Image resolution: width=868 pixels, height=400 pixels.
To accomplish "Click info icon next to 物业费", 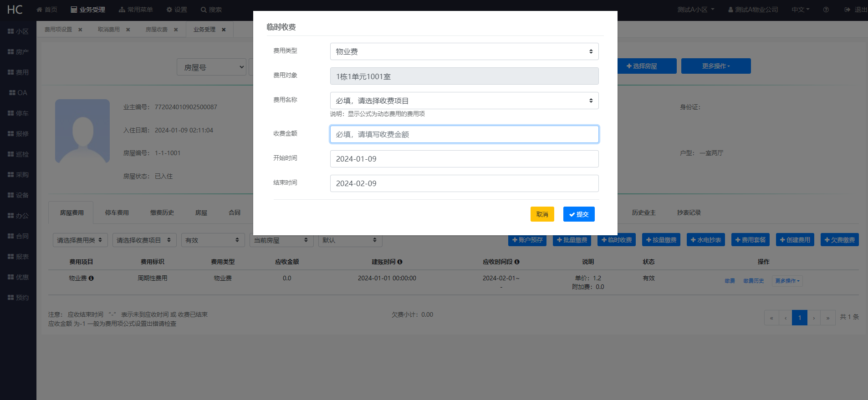I will coord(91,278).
